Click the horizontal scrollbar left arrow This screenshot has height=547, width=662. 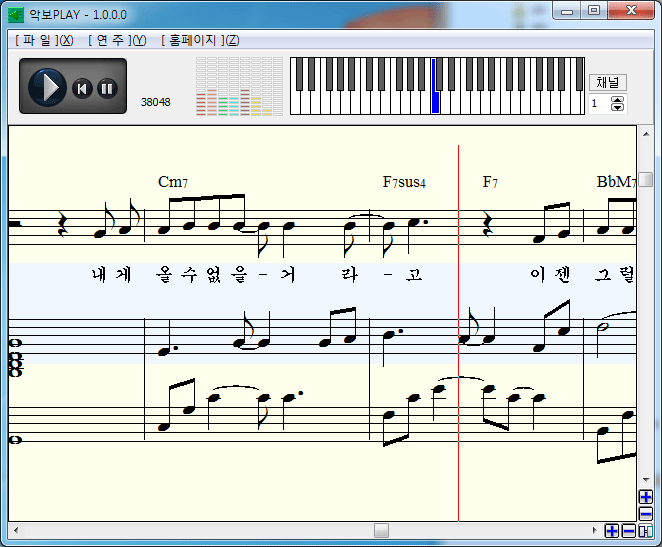(16, 531)
